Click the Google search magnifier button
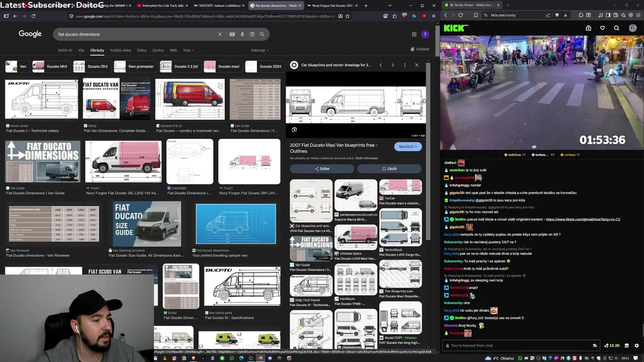Viewport: 644px width, 362px height. (262, 34)
